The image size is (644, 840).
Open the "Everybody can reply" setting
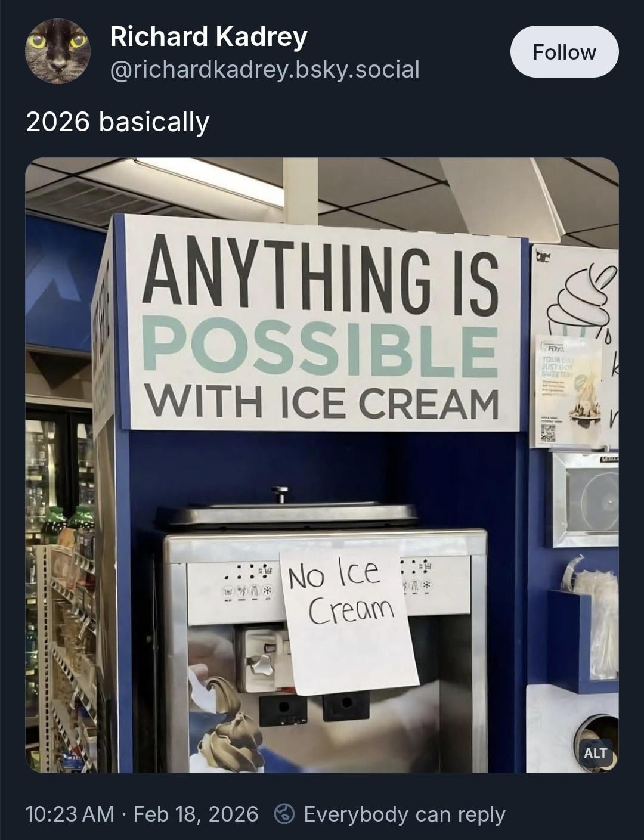(404, 814)
